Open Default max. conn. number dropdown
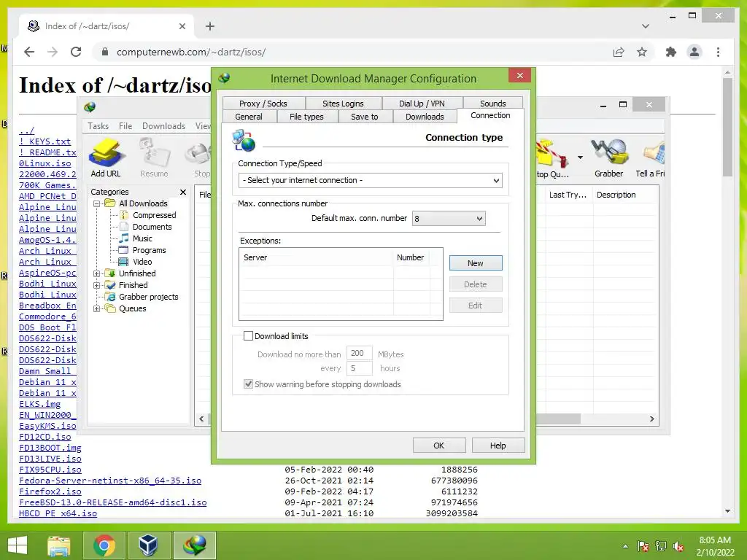The width and height of the screenshot is (747, 560). coord(449,219)
